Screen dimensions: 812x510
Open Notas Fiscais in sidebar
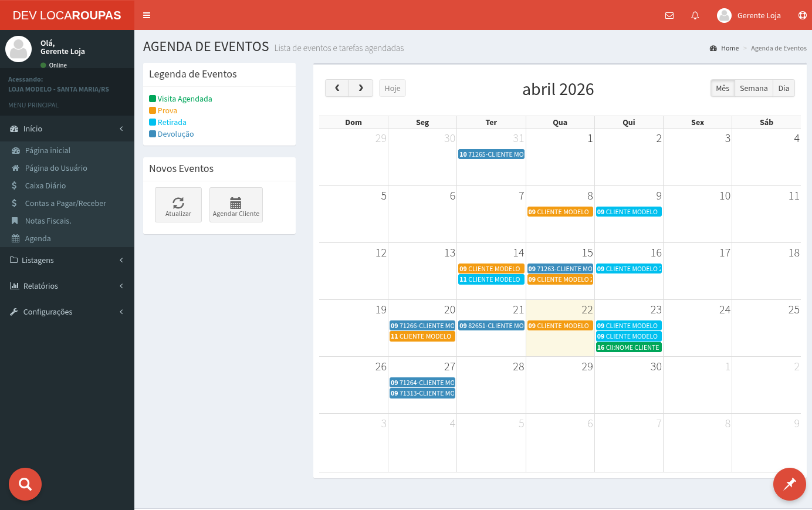point(67,221)
